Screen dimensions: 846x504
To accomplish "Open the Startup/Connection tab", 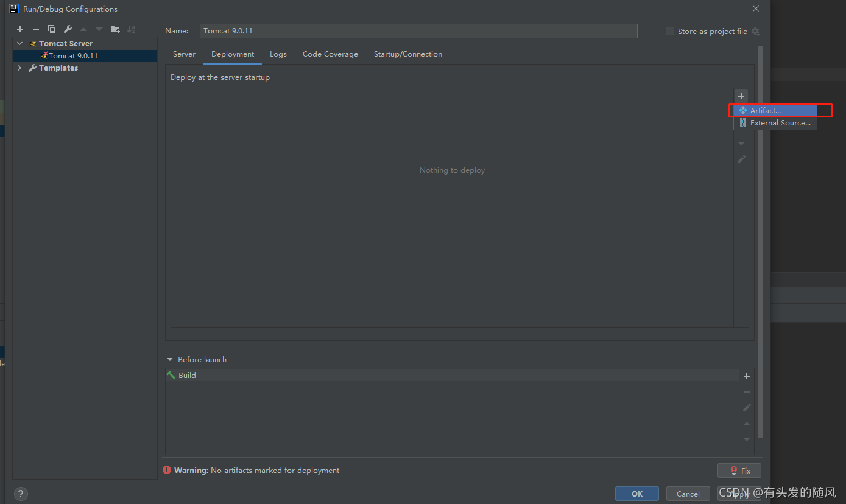I will (408, 54).
